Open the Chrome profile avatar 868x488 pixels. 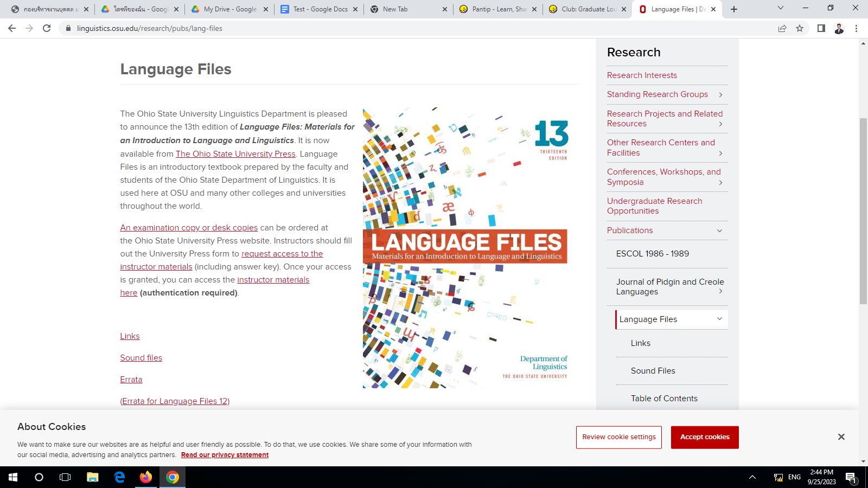(839, 28)
